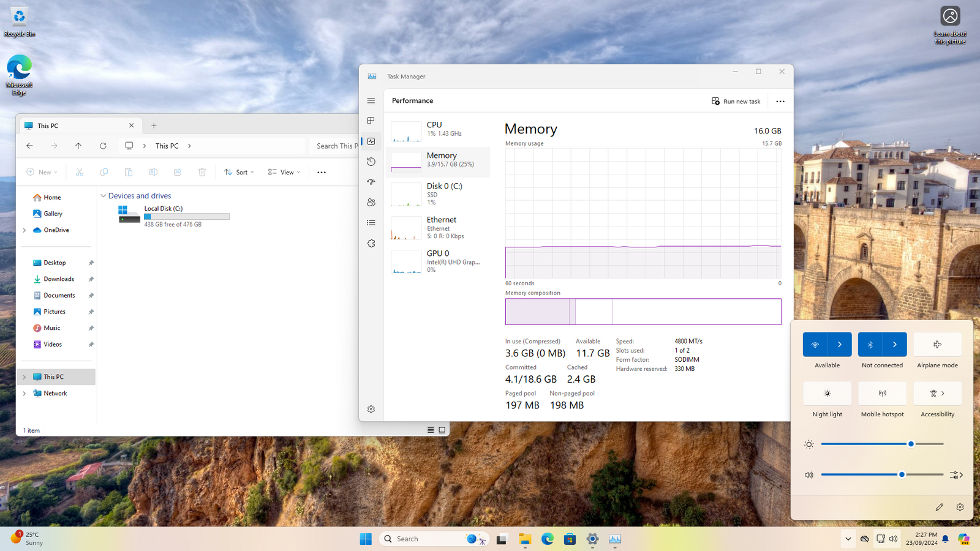The width and height of the screenshot is (980, 551).
Task: Open App history in Task Manager sidebar
Action: tap(371, 162)
